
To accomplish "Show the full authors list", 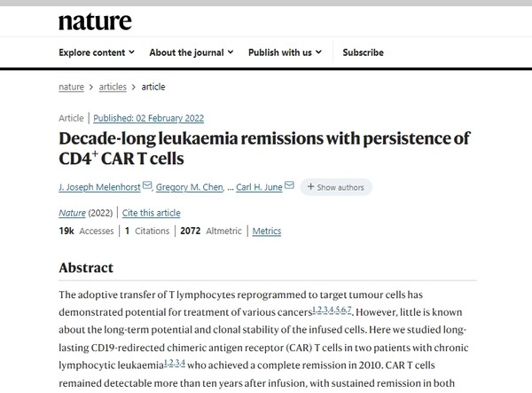I will click(336, 187).
